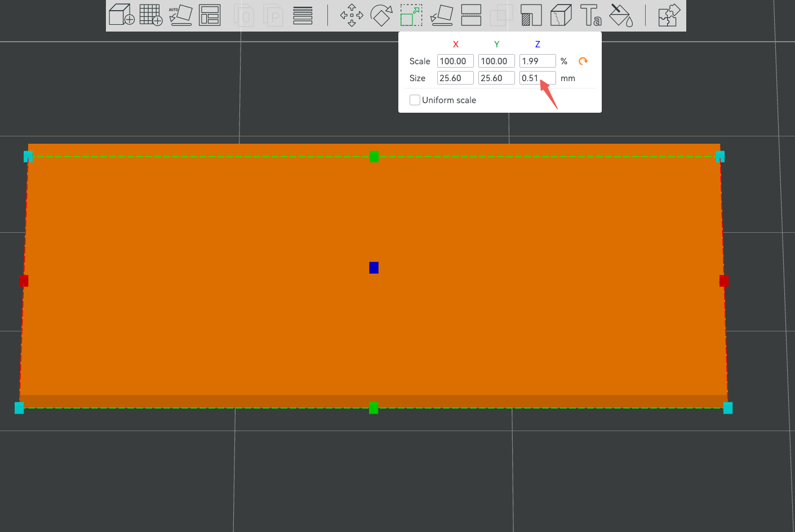The width and height of the screenshot is (795, 532).
Task: Click the "Scale" row label
Action: 420,61
